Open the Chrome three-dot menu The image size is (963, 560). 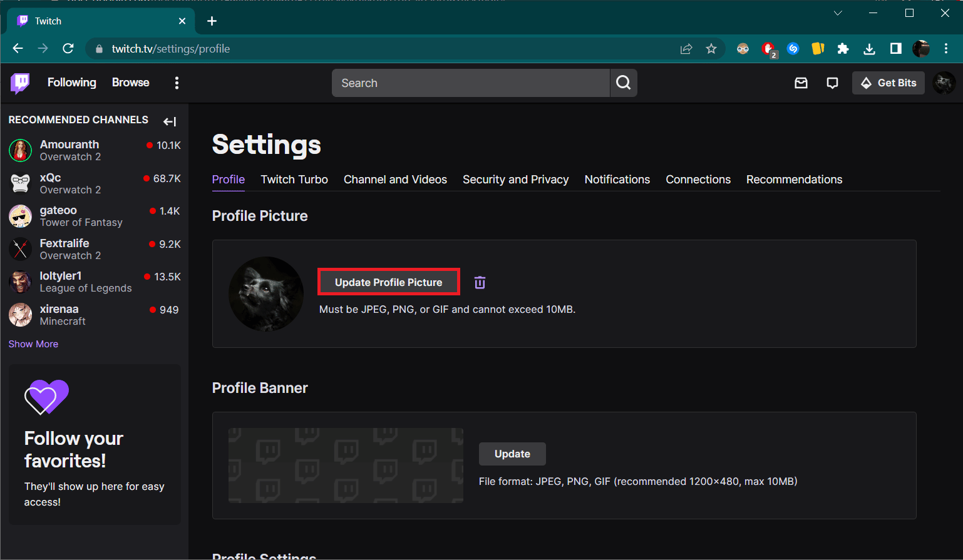946,49
